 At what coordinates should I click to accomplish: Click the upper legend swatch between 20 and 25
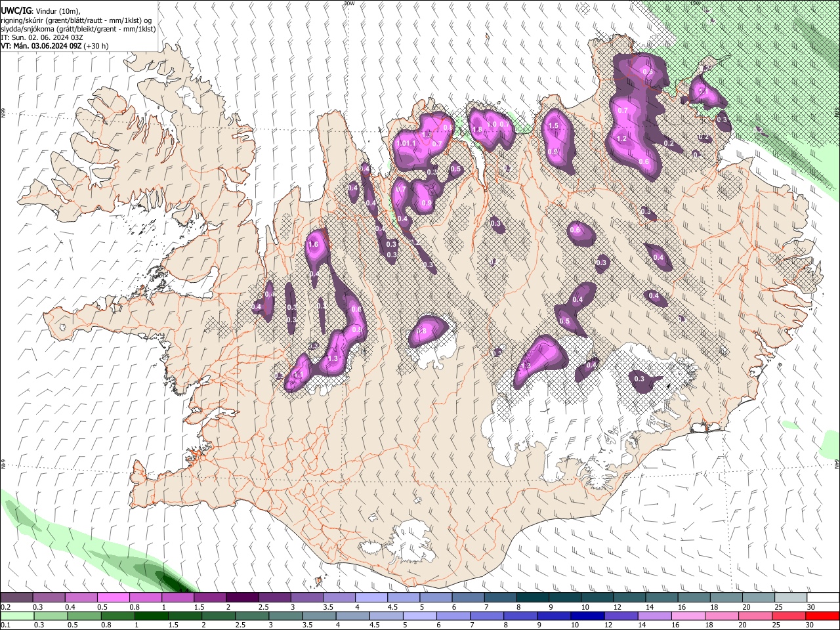click(758, 598)
